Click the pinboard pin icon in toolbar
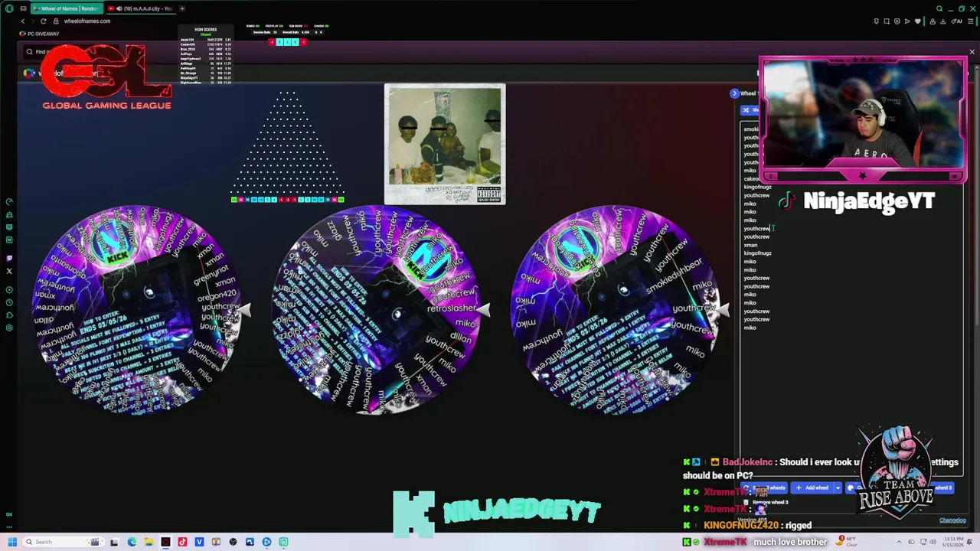Viewport: 980px width, 551px height. tap(877, 21)
